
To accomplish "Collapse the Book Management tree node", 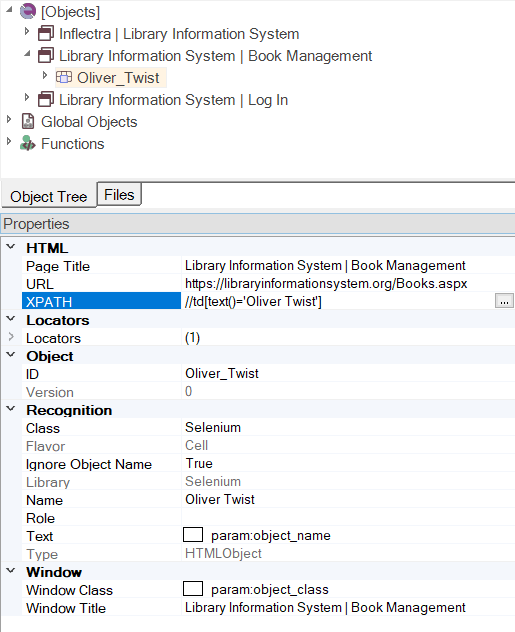I will click(27, 53).
